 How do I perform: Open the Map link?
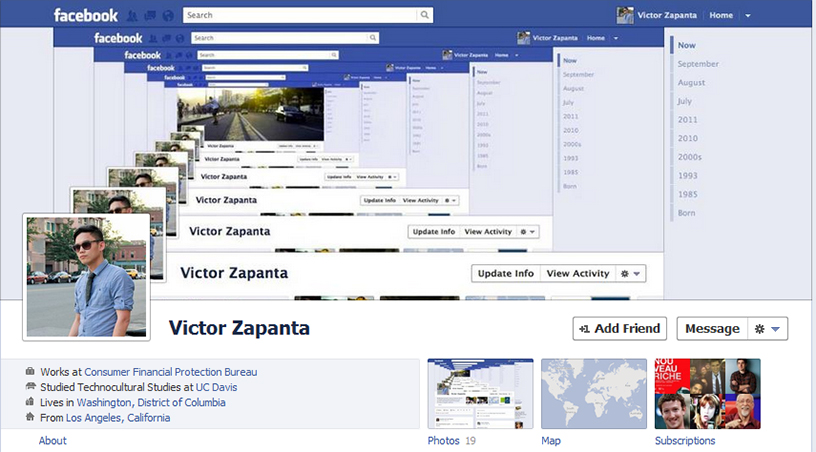point(551,441)
